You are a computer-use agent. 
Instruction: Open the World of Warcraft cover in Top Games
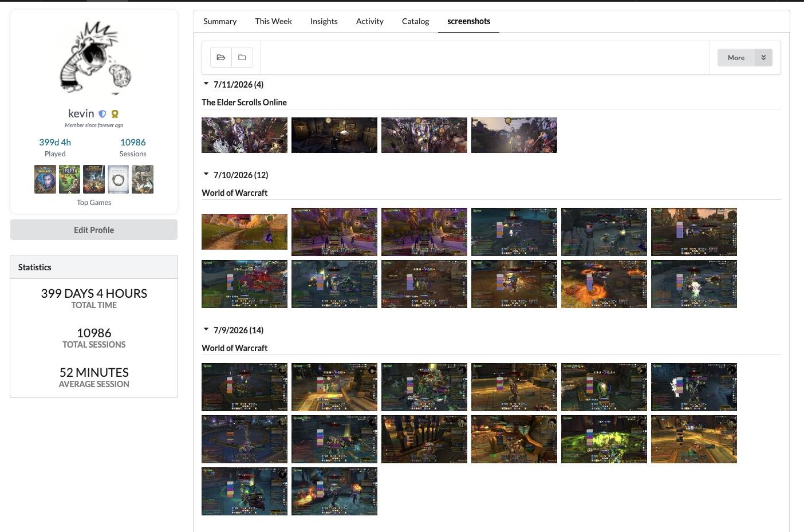point(45,179)
